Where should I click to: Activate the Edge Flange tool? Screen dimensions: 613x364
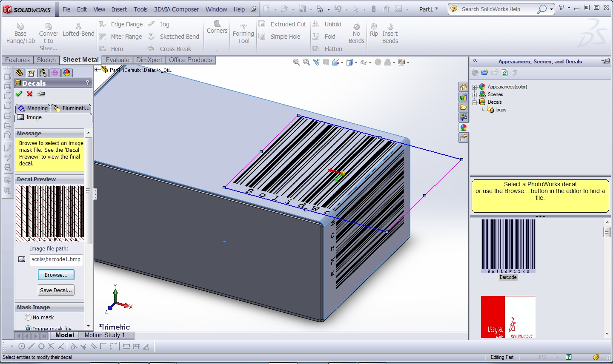point(121,24)
